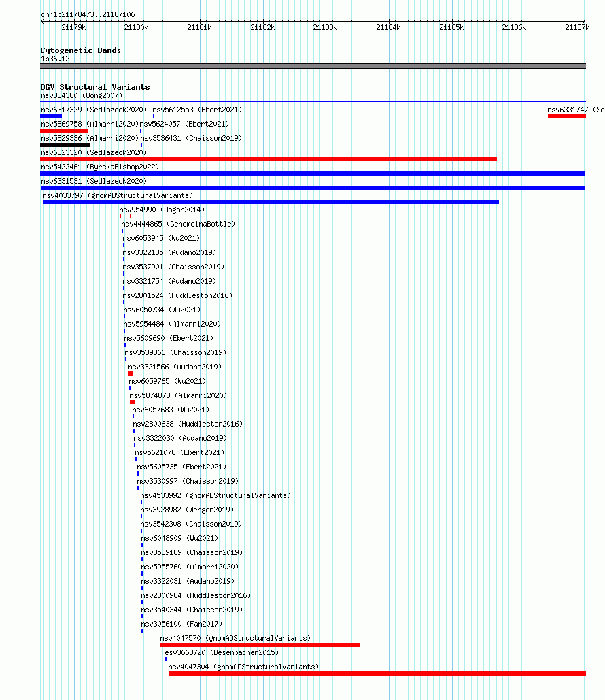605x700 pixels.
Task: Click the gray 1p36.12 cytogenetic band bar
Action: [x=313, y=66]
